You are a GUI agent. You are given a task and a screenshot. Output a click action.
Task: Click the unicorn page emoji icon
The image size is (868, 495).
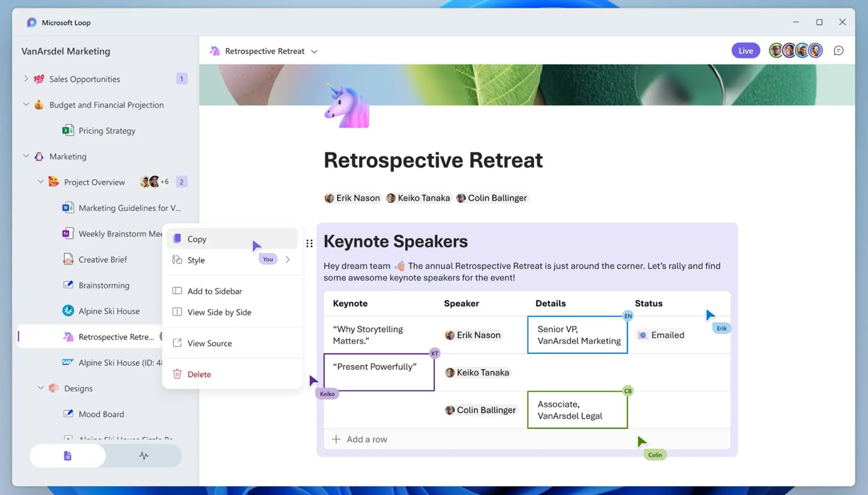coord(347,106)
